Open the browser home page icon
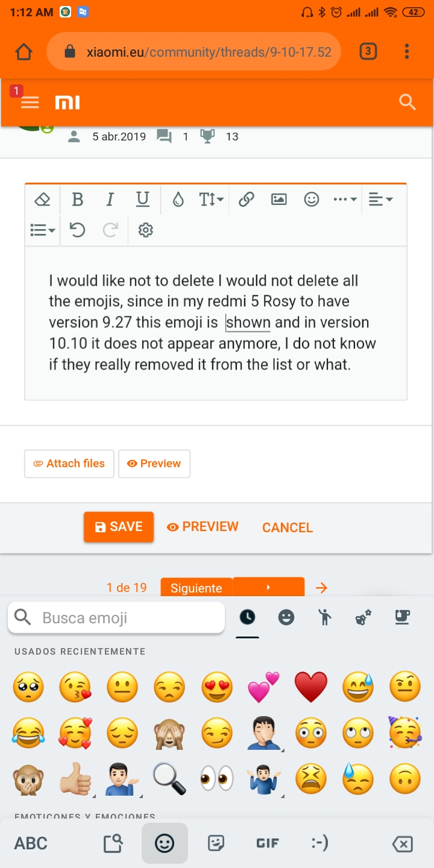The image size is (434, 868). tap(24, 52)
